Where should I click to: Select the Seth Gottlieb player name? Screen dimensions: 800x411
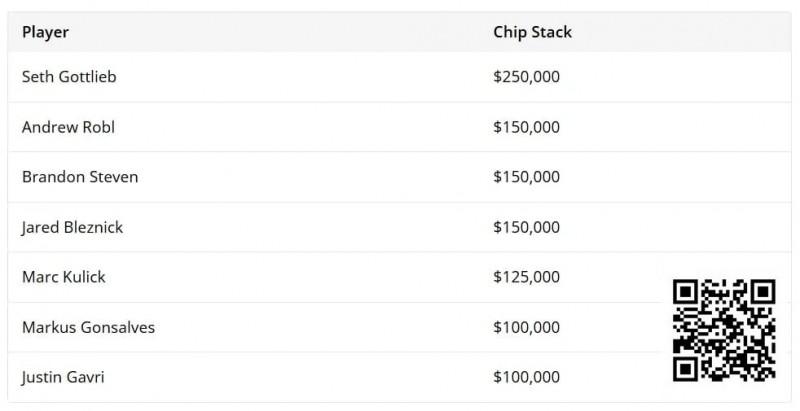(69, 77)
